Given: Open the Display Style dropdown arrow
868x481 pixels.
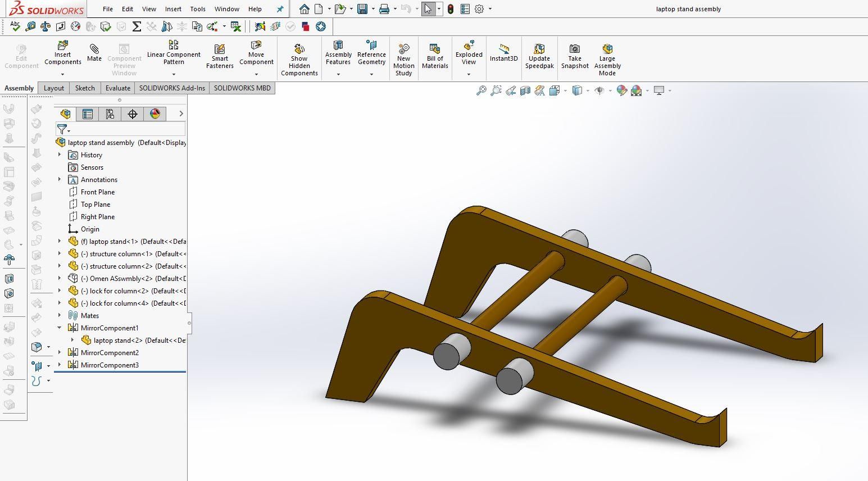Looking at the screenshot, I should [x=588, y=90].
